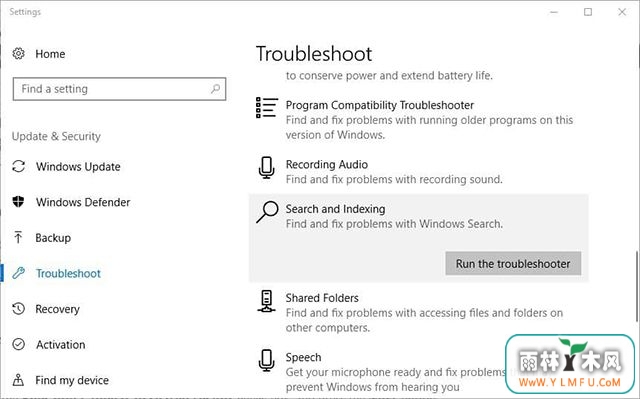Click the Recording Audio microphone icon

267,168
